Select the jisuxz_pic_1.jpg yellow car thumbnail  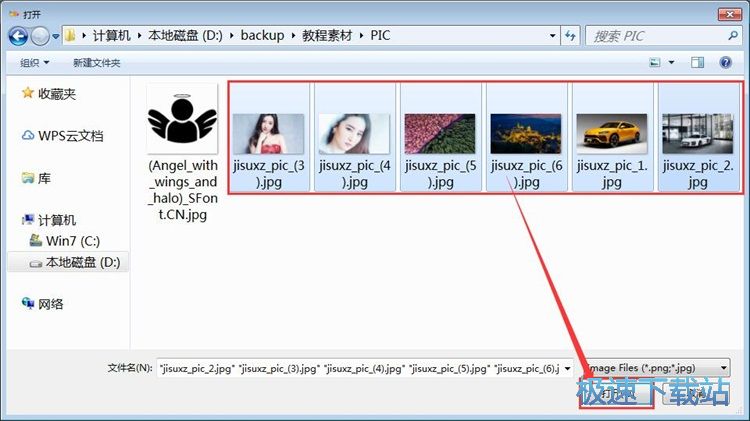coord(612,134)
